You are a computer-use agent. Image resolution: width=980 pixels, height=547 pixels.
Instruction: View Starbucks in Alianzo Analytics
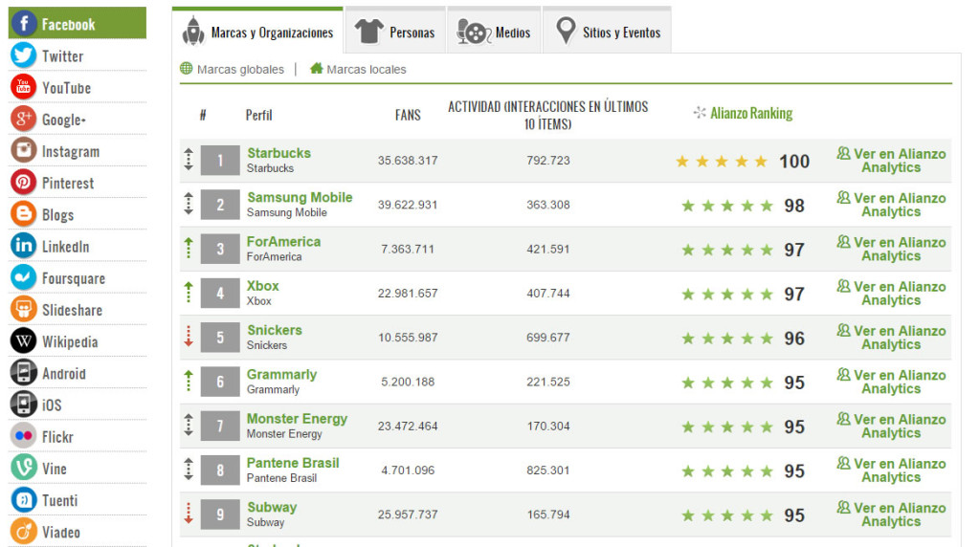coord(891,161)
